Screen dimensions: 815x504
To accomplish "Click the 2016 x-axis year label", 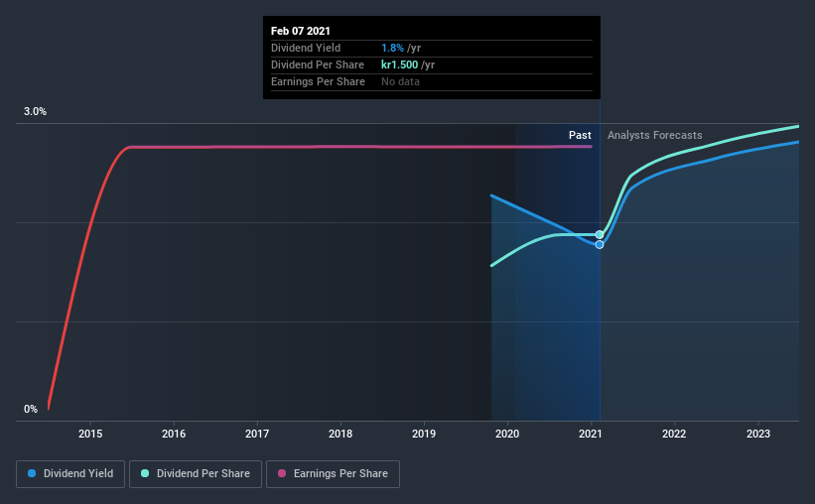I will click(174, 434).
